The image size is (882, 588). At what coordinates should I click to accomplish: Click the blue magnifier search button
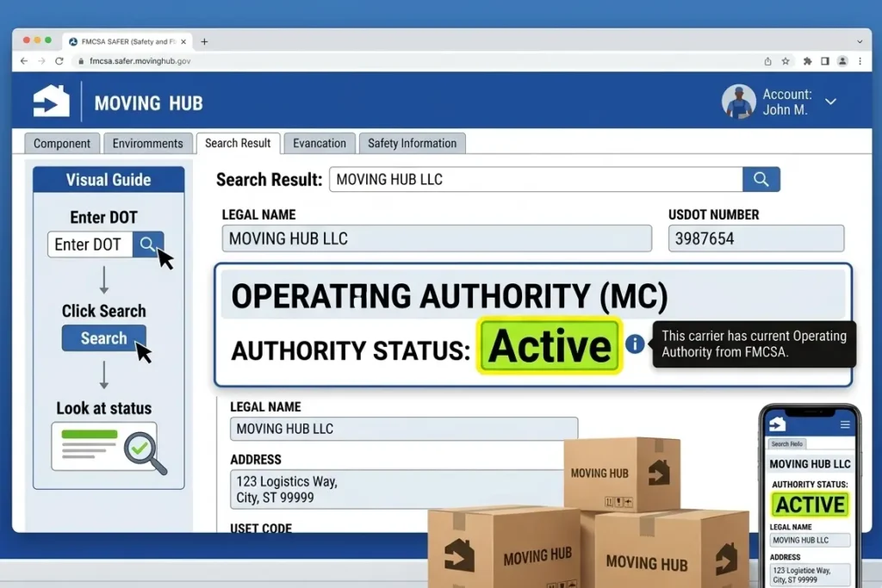(761, 179)
